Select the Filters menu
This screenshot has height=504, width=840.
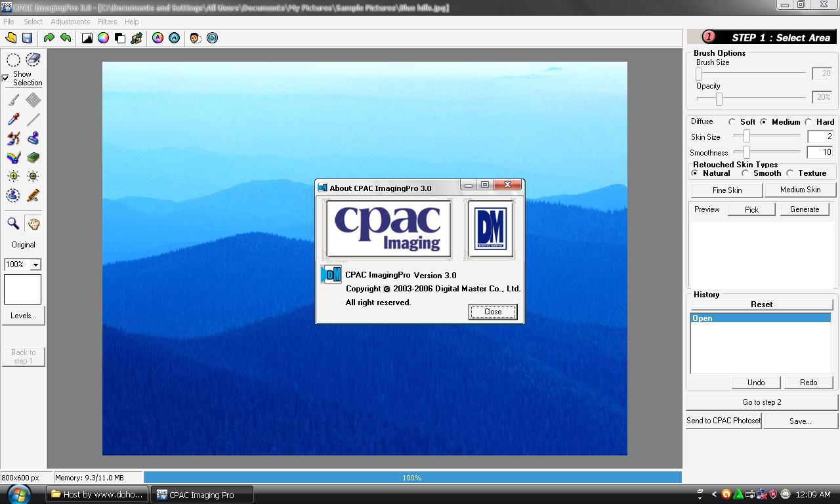(x=107, y=21)
